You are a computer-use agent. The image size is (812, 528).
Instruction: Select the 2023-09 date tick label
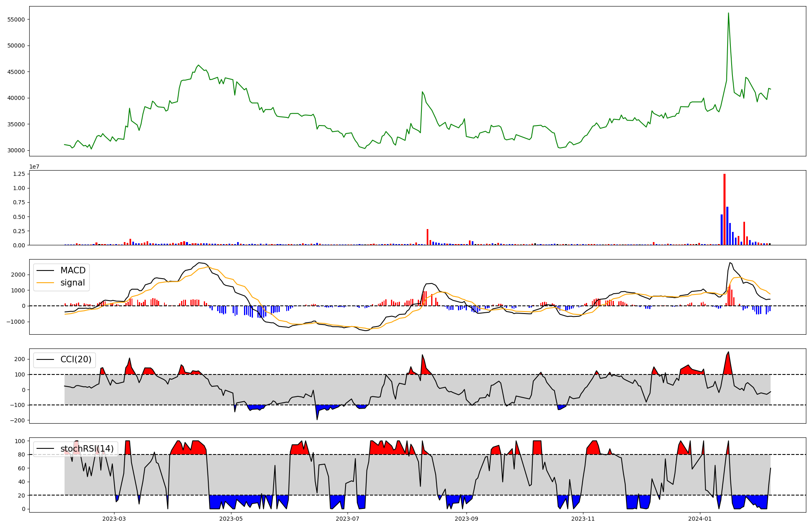click(x=466, y=519)
